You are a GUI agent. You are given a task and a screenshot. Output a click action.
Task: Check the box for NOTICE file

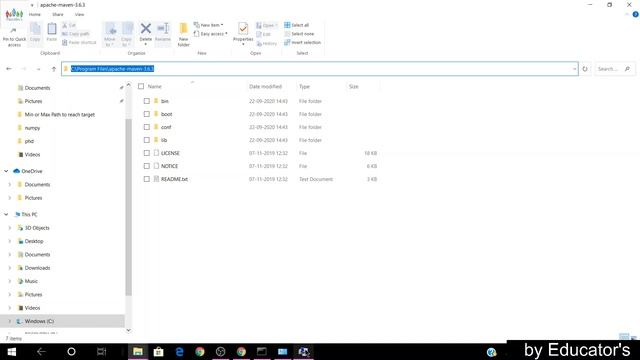pyautogui.click(x=147, y=166)
